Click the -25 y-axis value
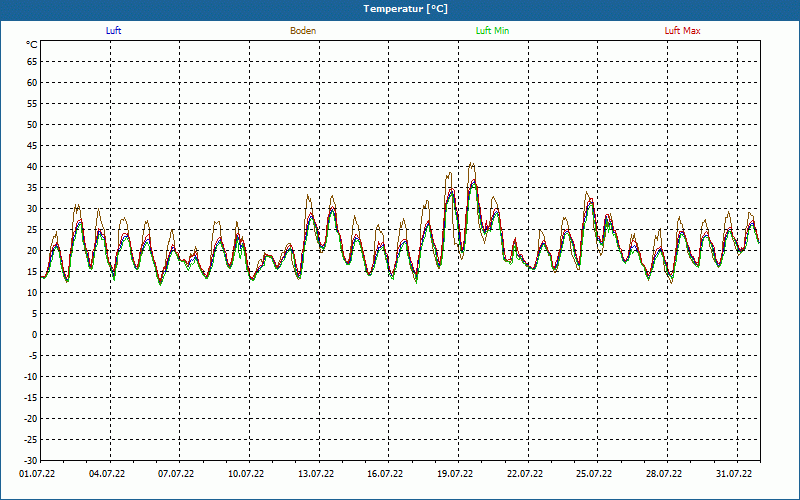This screenshot has height=500, width=800. click(31, 440)
